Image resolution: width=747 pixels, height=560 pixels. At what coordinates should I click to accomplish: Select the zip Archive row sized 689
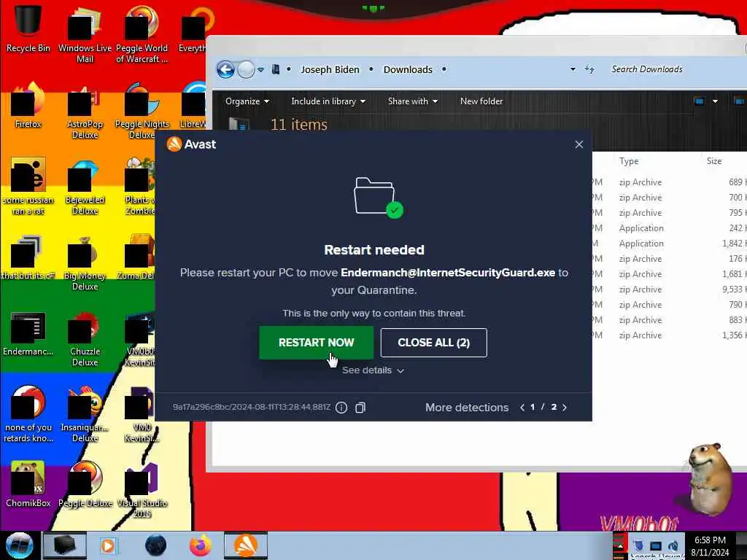(670, 182)
